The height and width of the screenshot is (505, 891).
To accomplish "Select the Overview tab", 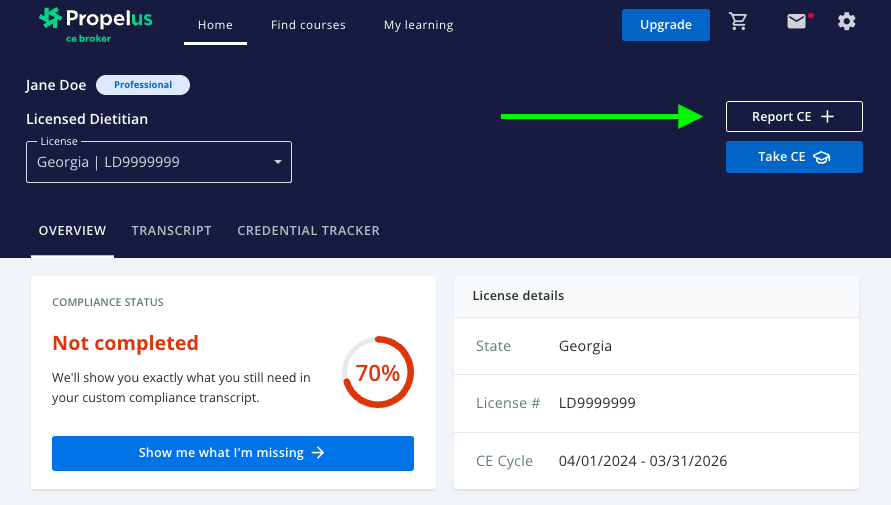I will coord(72,231).
